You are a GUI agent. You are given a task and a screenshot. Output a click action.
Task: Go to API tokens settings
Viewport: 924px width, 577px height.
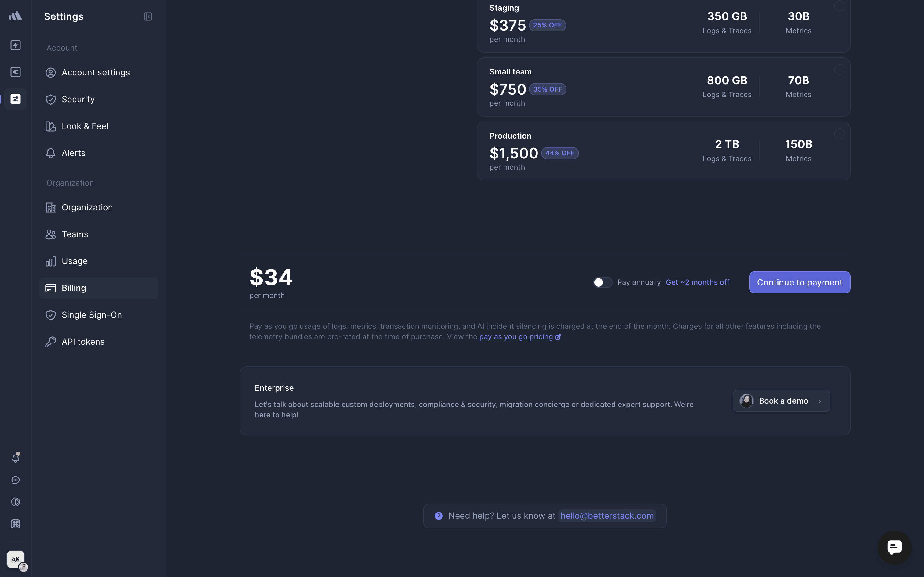pyautogui.click(x=83, y=342)
